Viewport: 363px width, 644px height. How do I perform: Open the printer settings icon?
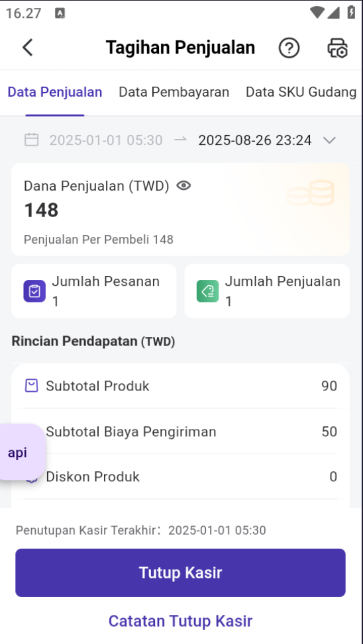pyautogui.click(x=338, y=48)
